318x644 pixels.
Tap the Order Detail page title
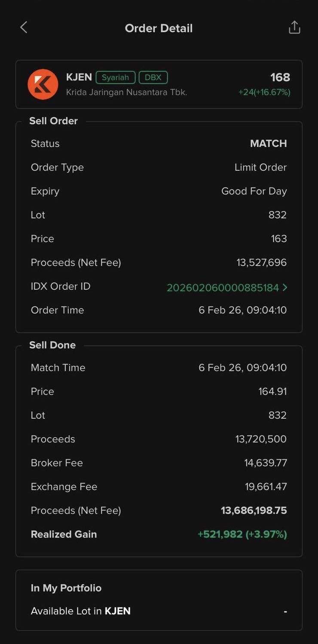click(159, 28)
